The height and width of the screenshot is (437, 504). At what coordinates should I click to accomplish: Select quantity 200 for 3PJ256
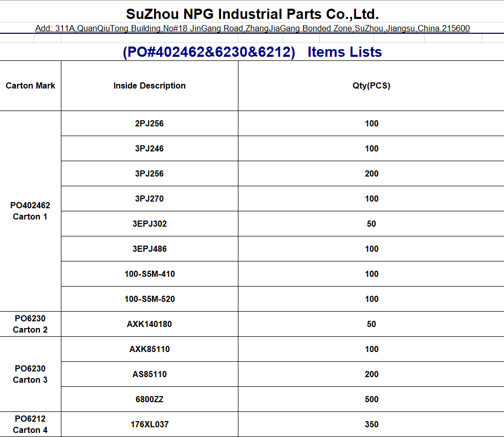(371, 173)
